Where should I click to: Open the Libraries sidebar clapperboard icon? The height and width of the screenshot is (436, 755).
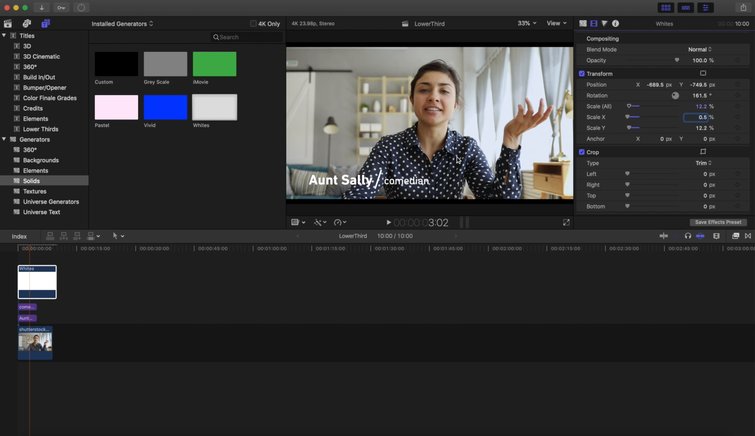8,23
